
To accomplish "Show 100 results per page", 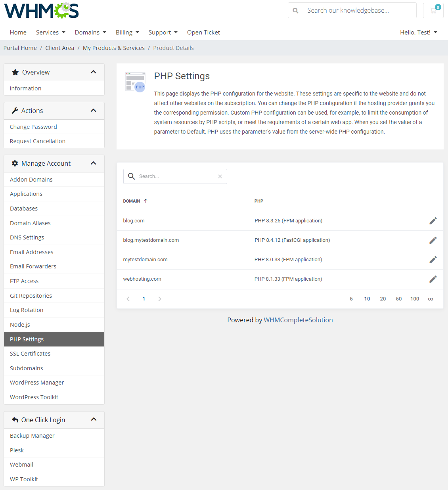I will (415, 299).
